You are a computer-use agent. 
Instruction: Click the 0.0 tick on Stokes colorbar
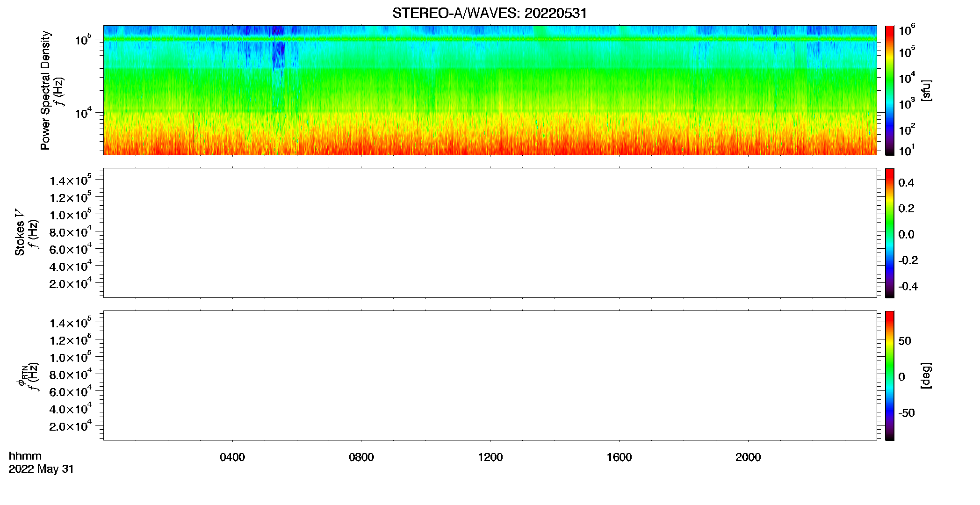[x=906, y=235]
